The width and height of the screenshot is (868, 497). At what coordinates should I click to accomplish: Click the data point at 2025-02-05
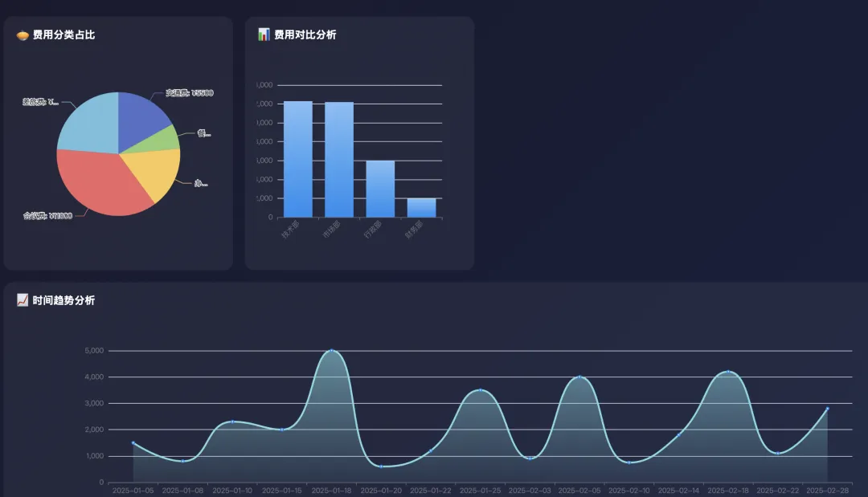579,377
